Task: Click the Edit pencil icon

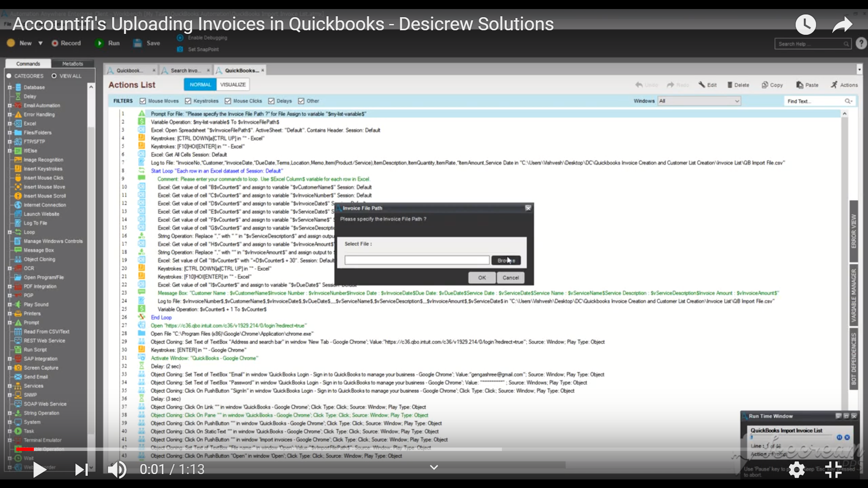Action: (702, 85)
